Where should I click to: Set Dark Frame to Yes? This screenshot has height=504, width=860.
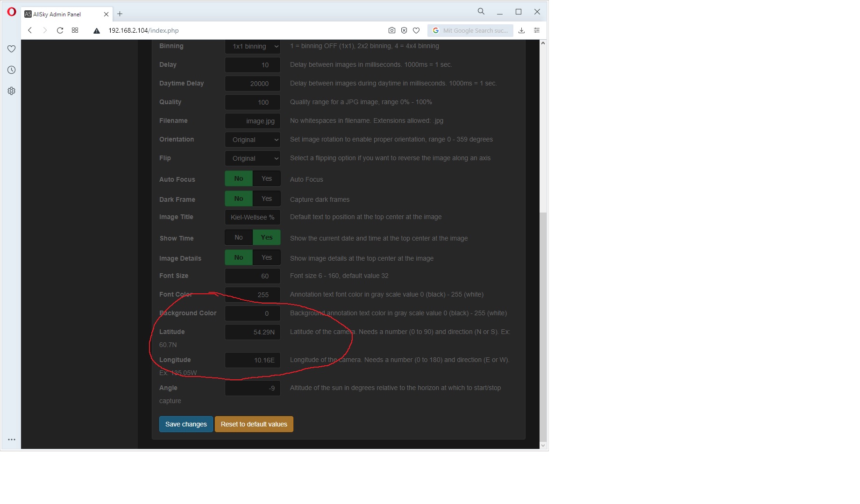point(267,199)
